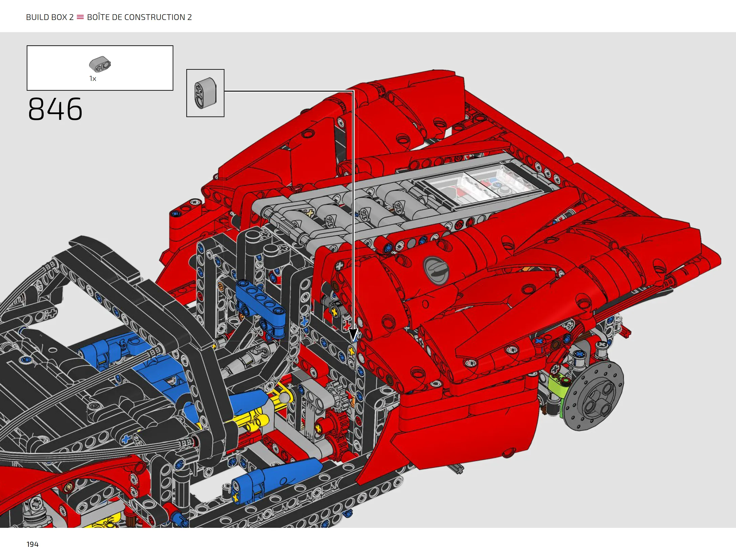Click the page number "194"

pos(33,544)
